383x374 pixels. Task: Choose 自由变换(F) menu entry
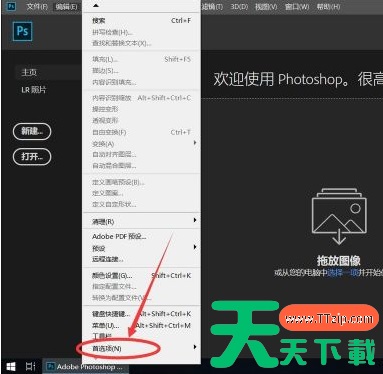pos(141,132)
